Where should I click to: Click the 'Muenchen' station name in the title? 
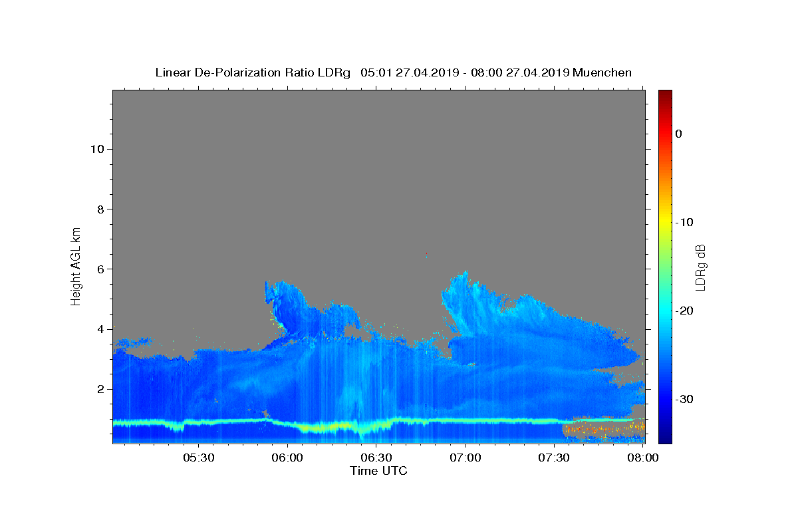click(x=602, y=72)
